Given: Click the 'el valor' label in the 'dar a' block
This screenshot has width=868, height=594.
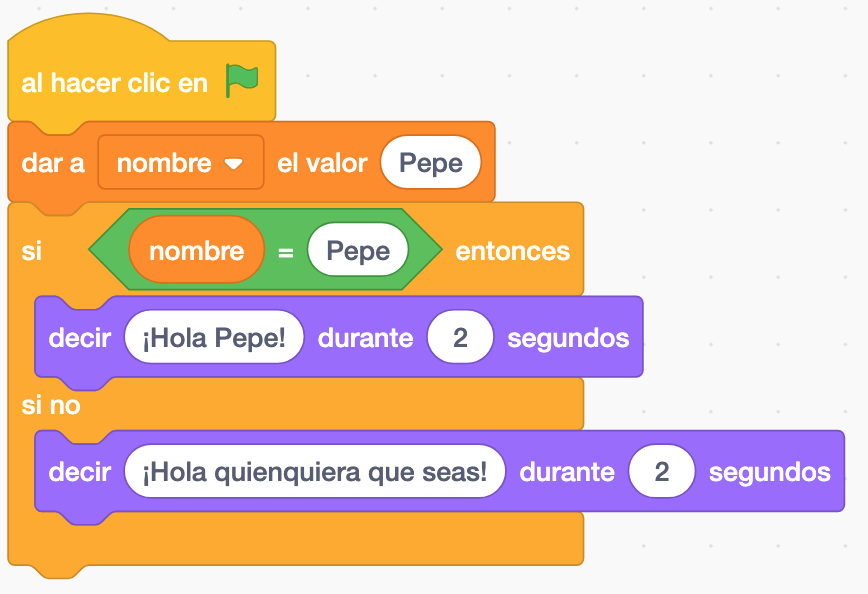Looking at the screenshot, I should 322,163.
